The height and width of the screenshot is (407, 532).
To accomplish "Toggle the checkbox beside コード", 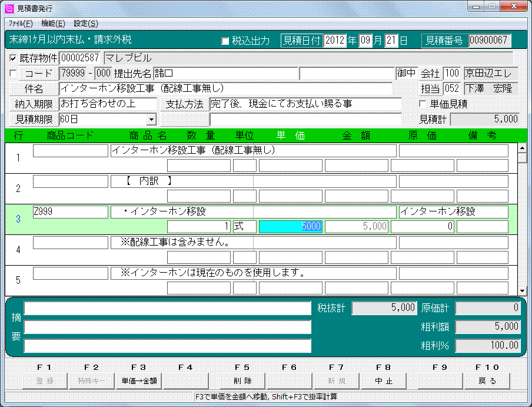I will [13, 73].
